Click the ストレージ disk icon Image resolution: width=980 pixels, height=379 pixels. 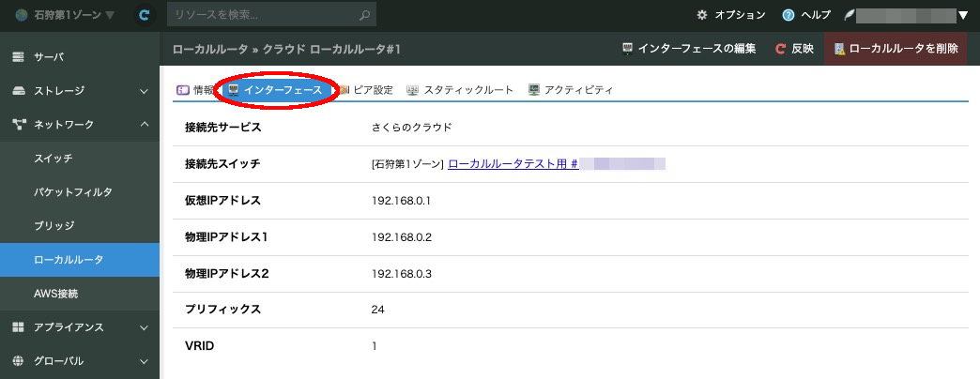[x=18, y=91]
